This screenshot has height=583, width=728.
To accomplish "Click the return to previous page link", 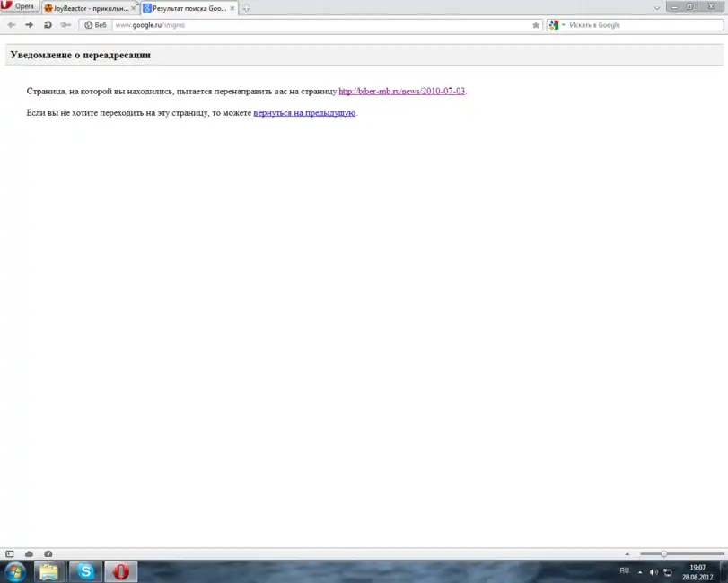I will 304,113.
